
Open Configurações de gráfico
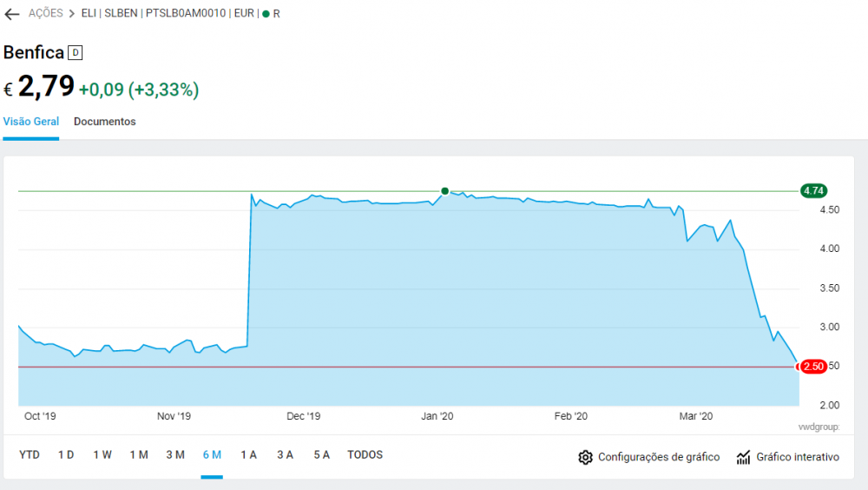point(659,457)
